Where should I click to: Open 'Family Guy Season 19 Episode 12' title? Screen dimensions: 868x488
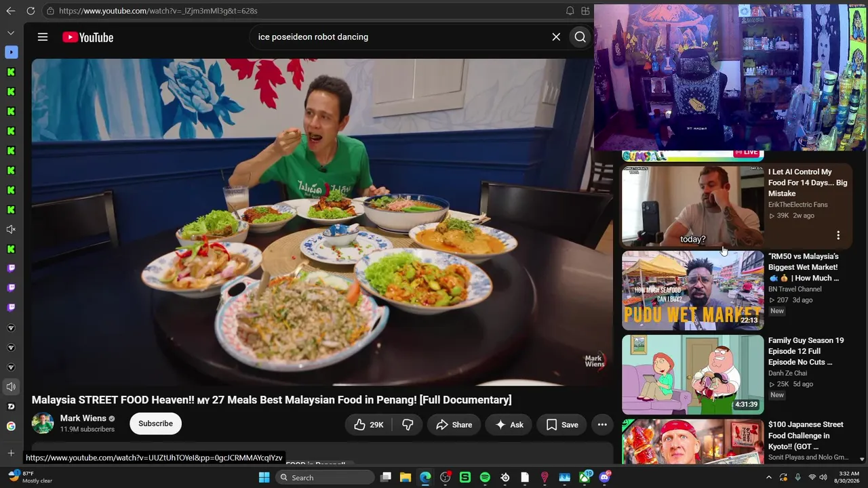[x=806, y=351]
